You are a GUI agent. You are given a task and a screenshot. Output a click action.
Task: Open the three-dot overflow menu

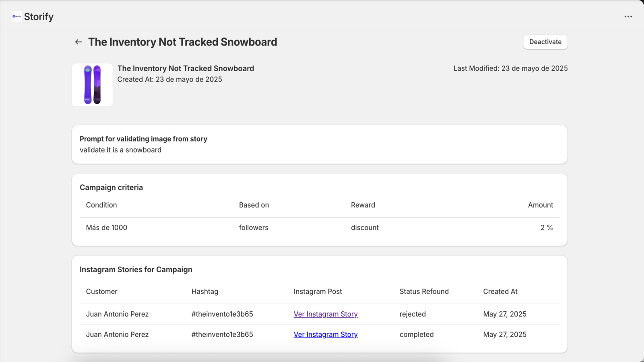coord(628,16)
